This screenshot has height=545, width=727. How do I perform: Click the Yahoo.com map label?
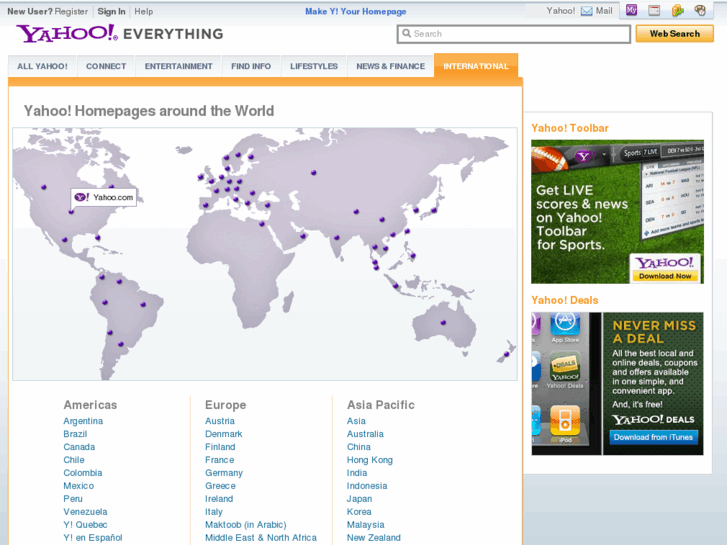coord(104,197)
